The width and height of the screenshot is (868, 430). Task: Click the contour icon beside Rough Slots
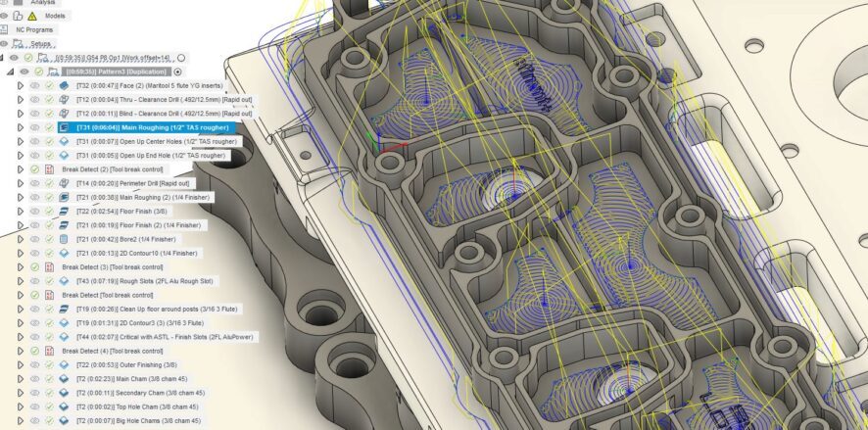64,281
